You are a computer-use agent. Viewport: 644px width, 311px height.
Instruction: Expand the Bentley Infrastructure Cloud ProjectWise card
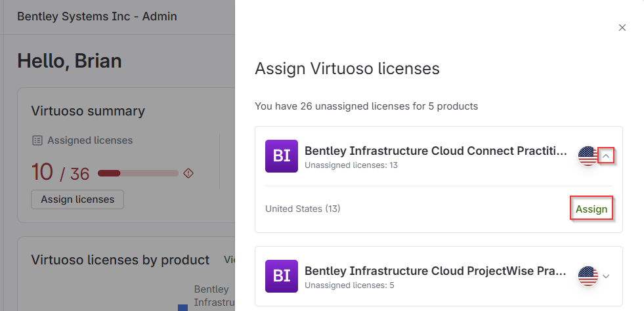coord(606,276)
